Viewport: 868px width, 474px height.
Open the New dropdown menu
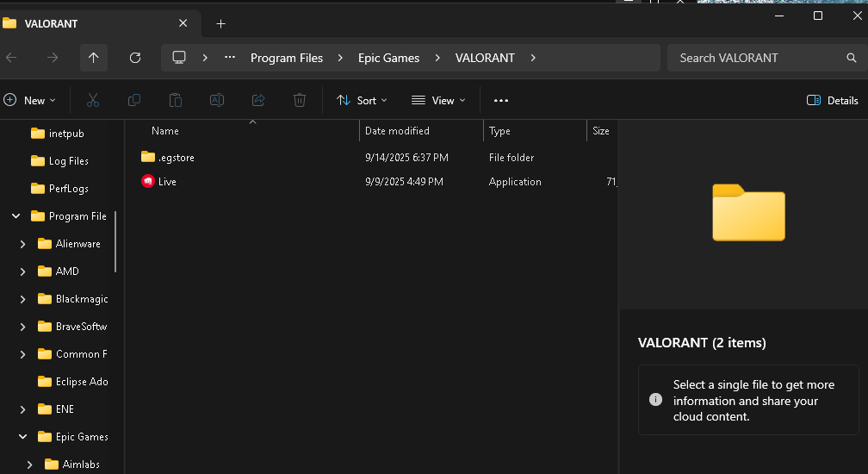pos(30,100)
